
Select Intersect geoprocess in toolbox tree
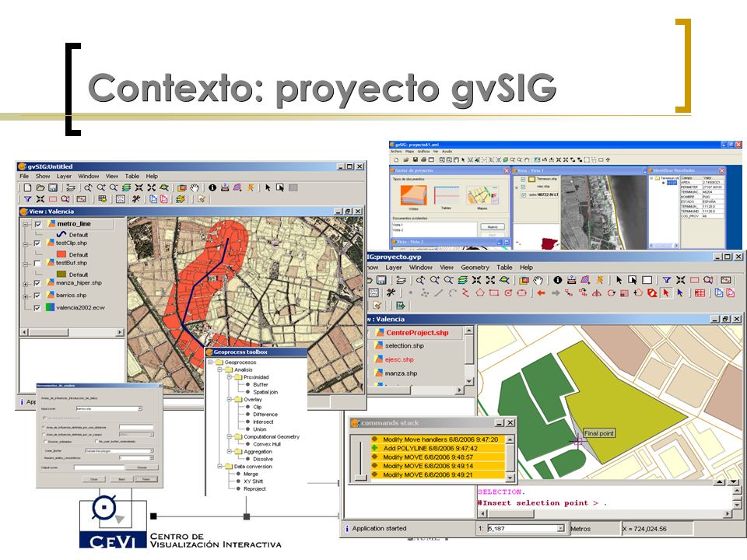click(x=264, y=422)
